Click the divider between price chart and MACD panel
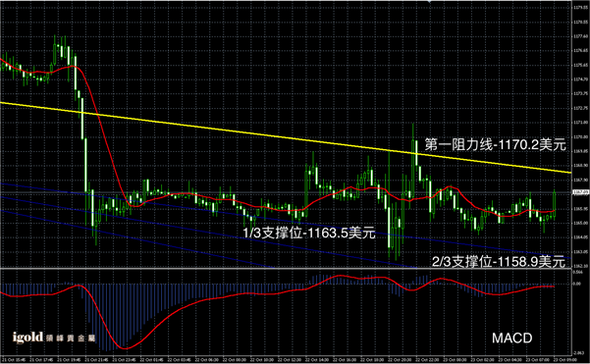 coord(286,268)
